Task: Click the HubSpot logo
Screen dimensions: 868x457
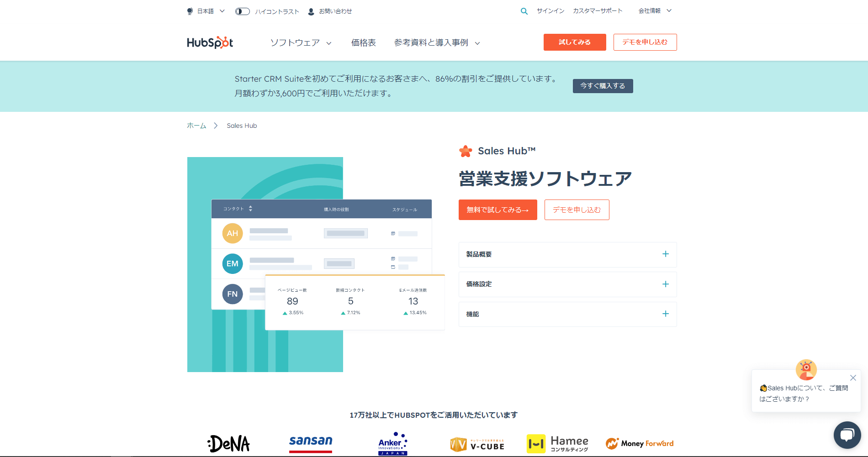Action: pyautogui.click(x=210, y=42)
